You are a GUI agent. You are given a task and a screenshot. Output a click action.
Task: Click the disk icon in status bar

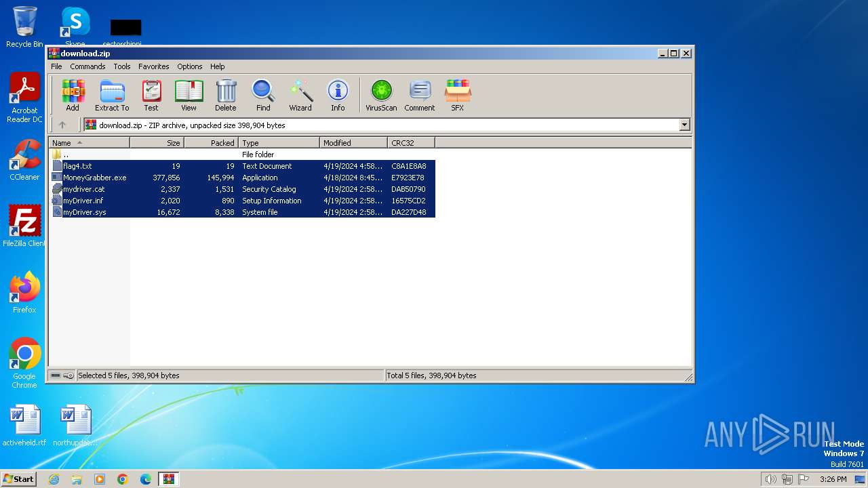coord(56,375)
